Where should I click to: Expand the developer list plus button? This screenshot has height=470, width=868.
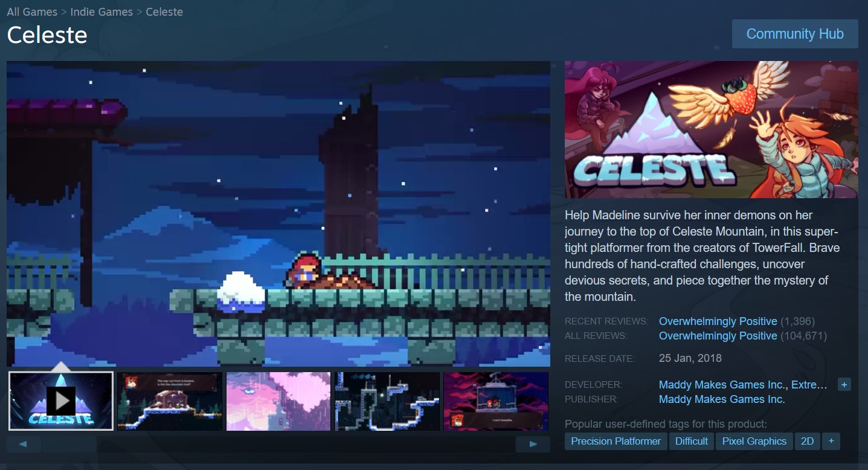click(844, 384)
